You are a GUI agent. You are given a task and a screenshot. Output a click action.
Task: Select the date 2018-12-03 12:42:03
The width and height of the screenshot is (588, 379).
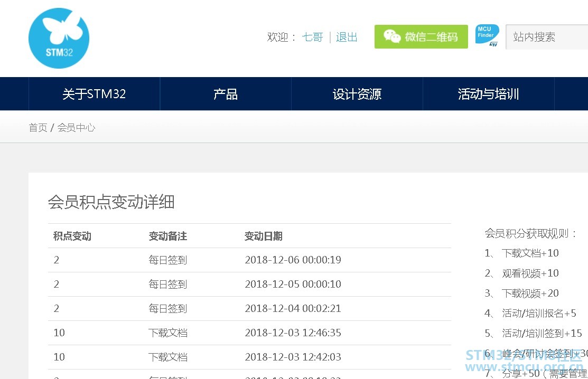click(x=293, y=357)
